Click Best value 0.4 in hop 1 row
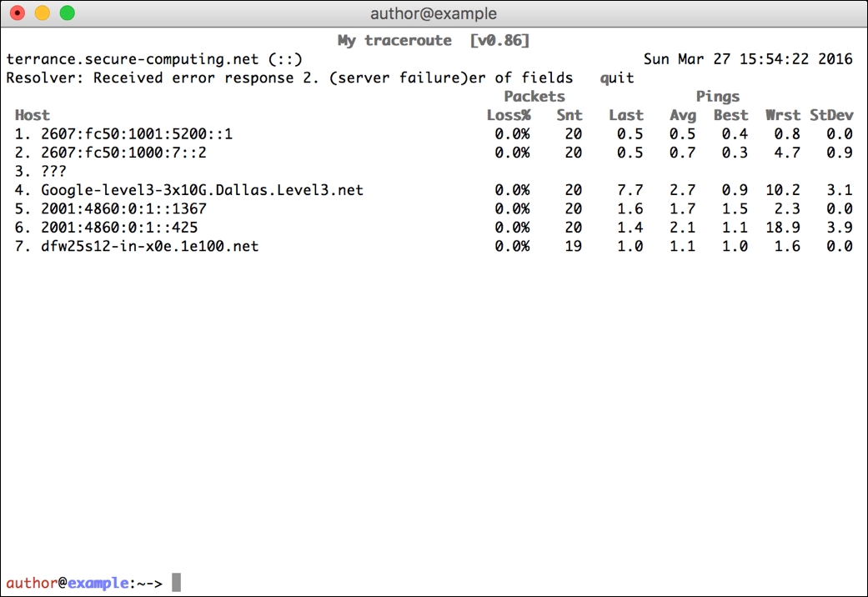This screenshot has width=868, height=597. click(735, 134)
